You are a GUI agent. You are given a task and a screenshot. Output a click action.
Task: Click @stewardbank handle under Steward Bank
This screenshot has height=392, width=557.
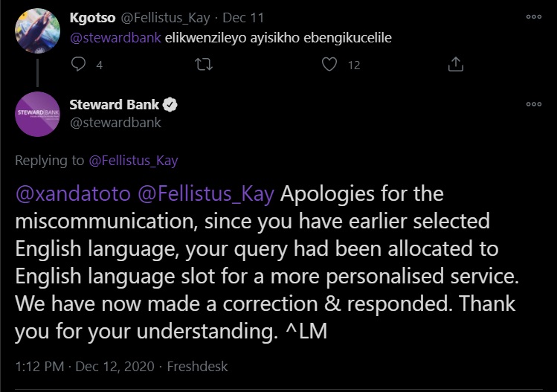coord(115,122)
